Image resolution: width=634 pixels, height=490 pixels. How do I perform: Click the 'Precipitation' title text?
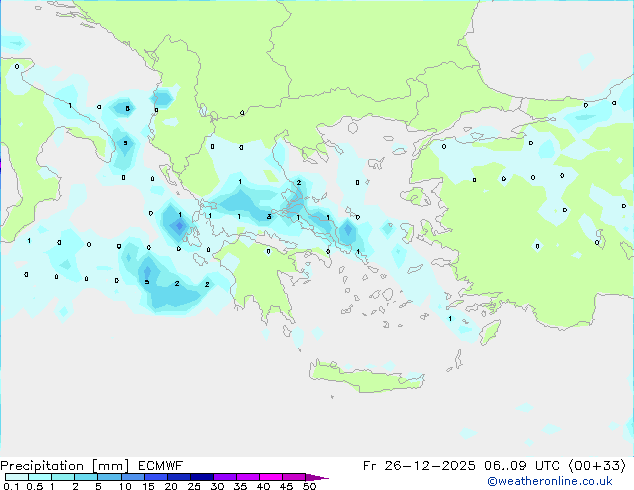(x=42, y=466)
